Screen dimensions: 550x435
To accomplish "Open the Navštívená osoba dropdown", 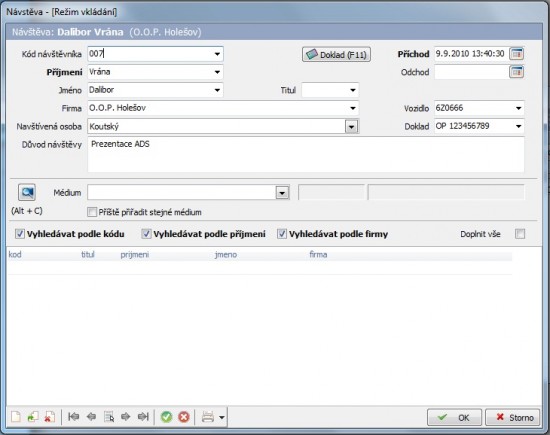I will (x=351, y=127).
